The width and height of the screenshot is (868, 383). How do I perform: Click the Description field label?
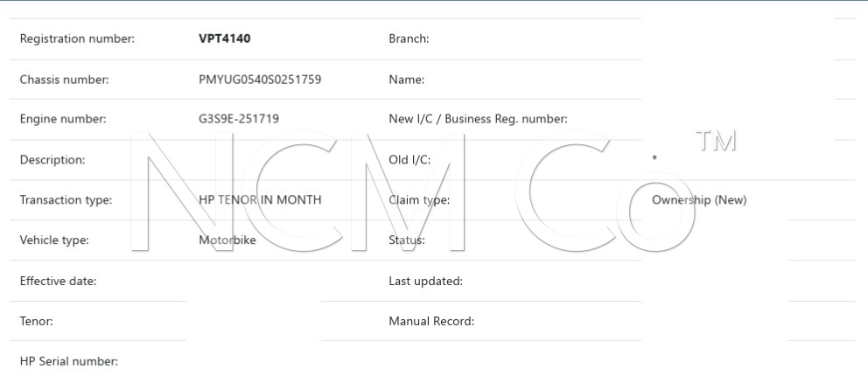click(x=52, y=160)
